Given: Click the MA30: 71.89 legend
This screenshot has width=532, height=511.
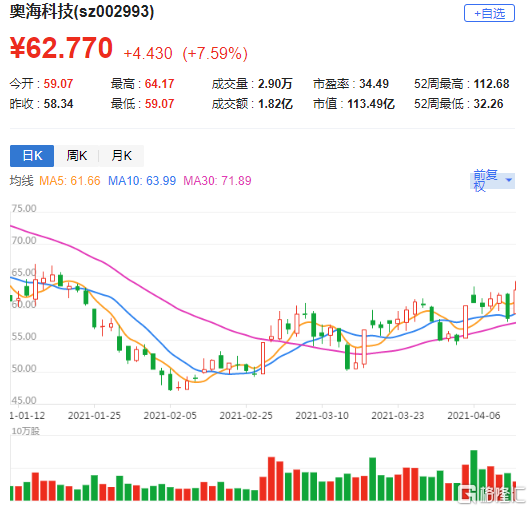Looking at the screenshot, I should (x=217, y=181).
